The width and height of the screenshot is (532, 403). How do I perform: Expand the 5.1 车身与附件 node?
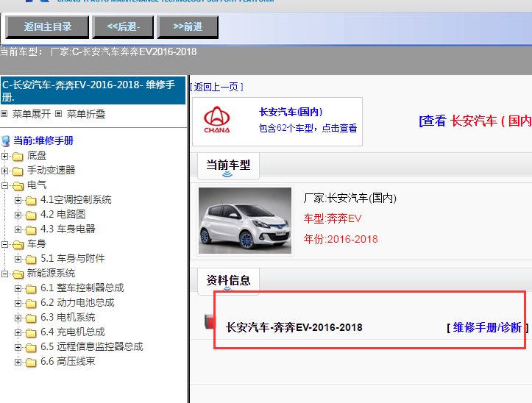pos(18,259)
